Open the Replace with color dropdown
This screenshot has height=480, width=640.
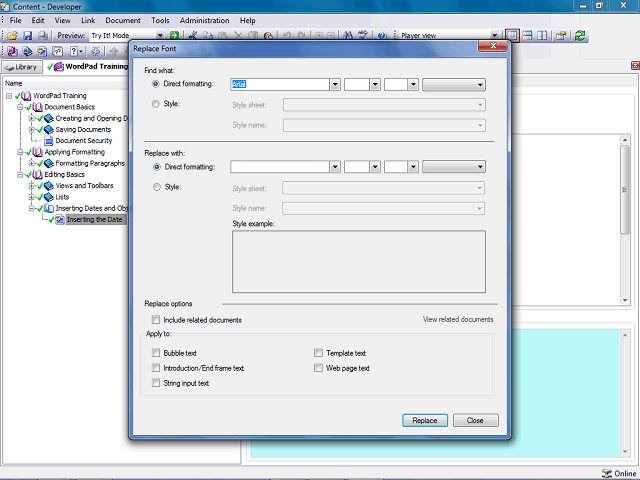[x=454, y=167]
